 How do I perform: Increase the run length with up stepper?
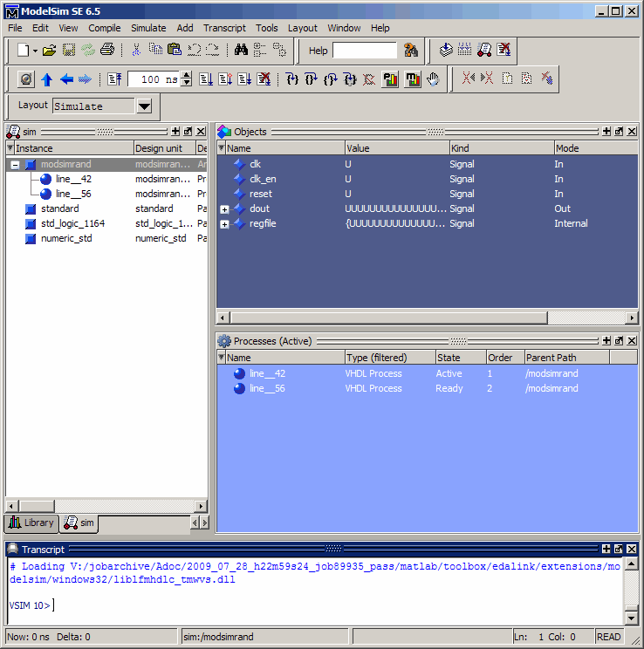[x=187, y=75]
